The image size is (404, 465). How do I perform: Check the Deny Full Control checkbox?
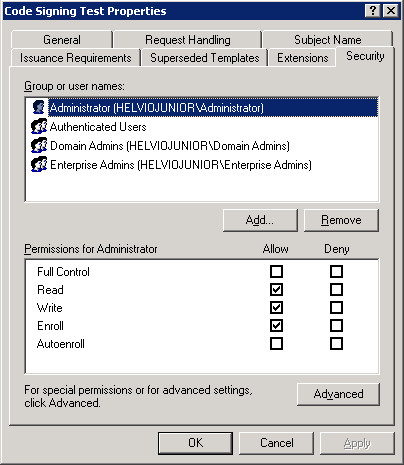click(x=336, y=272)
